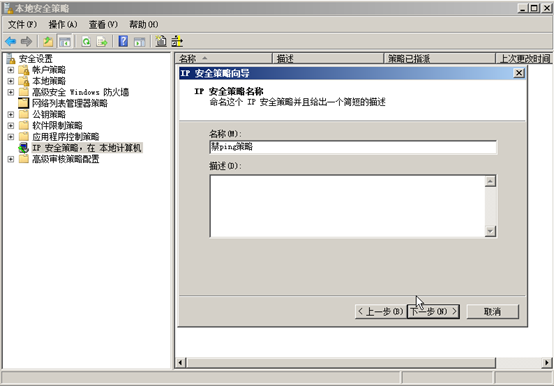Expand the 本地策略 tree node
This screenshot has width=554, height=386.
[11, 81]
